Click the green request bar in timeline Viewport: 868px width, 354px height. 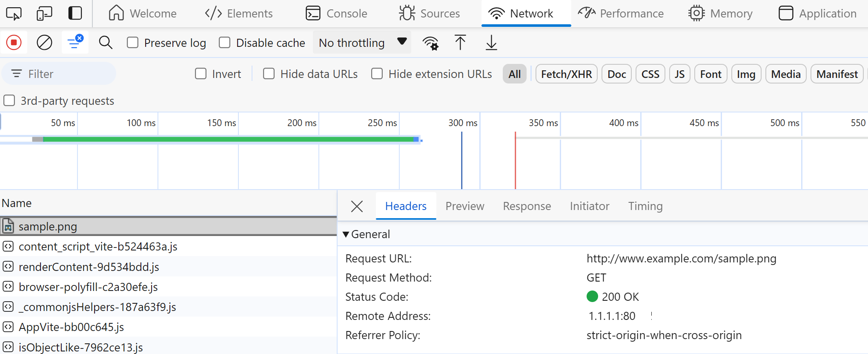[229, 139]
